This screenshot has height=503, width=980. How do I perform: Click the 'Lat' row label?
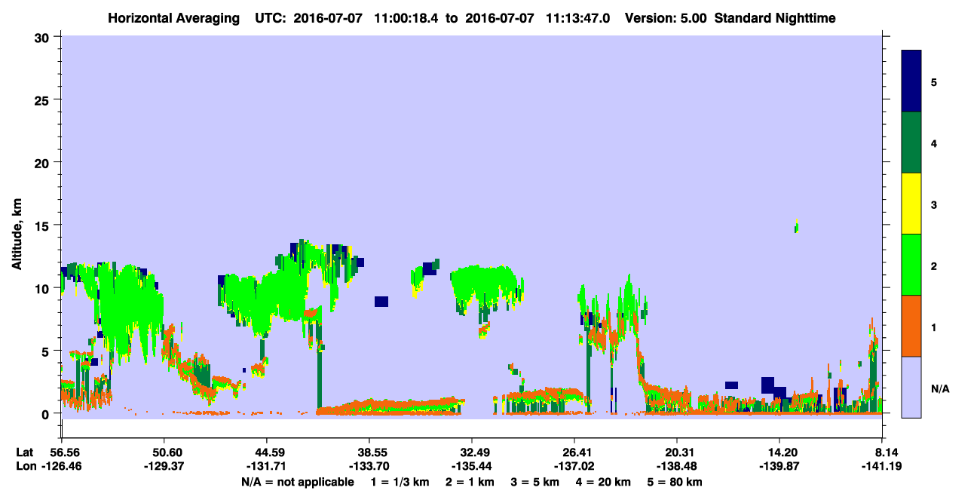point(25,452)
